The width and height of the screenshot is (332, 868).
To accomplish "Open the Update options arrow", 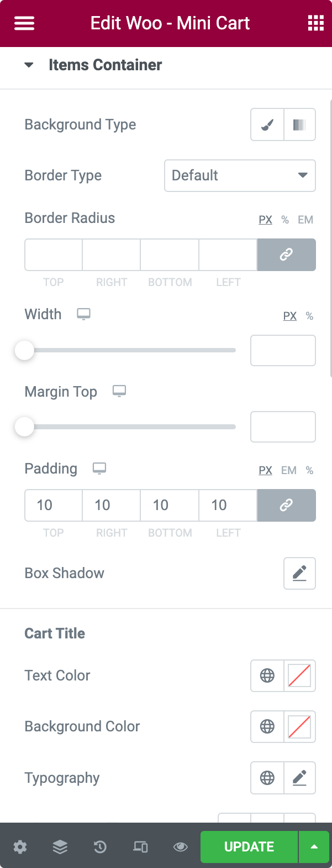I will (314, 846).
